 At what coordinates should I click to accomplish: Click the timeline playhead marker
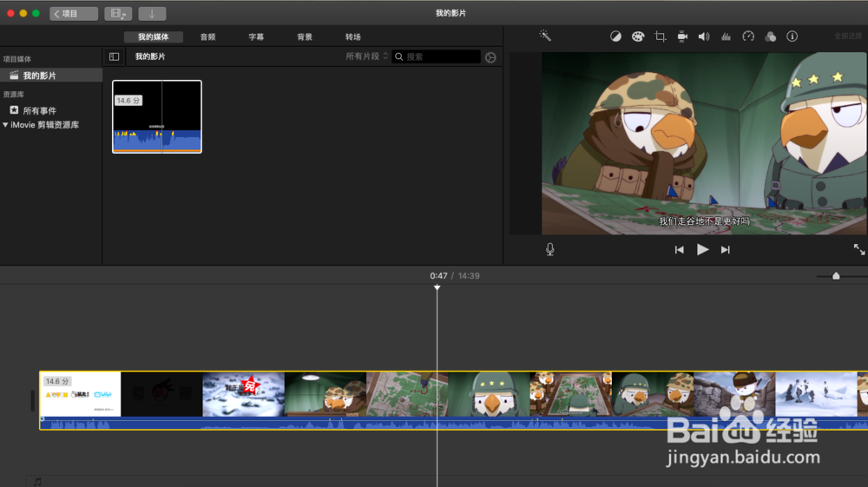pyautogui.click(x=437, y=287)
